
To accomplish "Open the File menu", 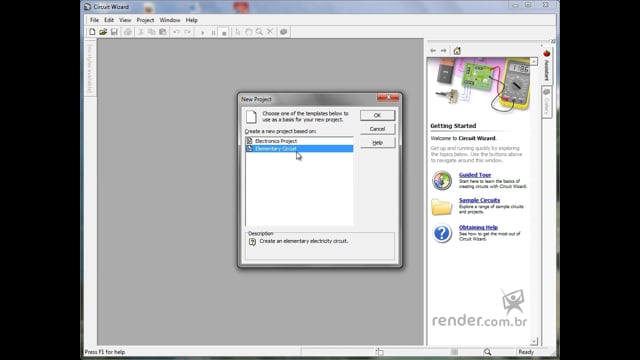I will click(x=94, y=20).
